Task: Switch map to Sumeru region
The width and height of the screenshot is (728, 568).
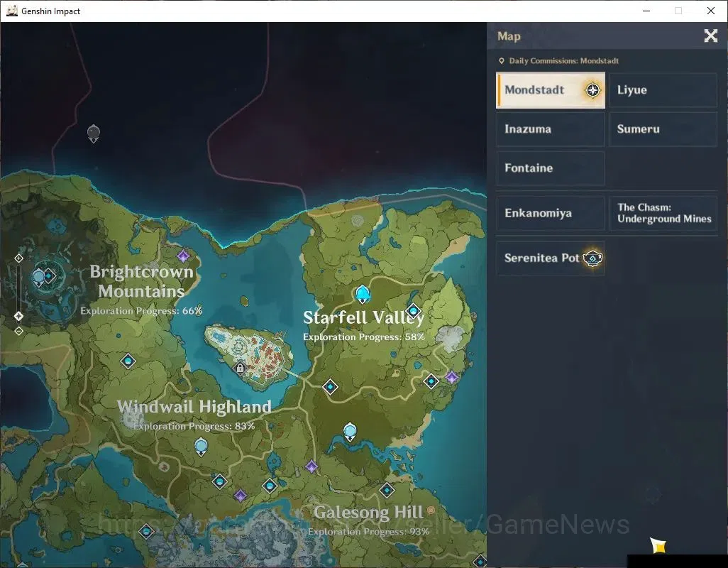Action: point(663,129)
